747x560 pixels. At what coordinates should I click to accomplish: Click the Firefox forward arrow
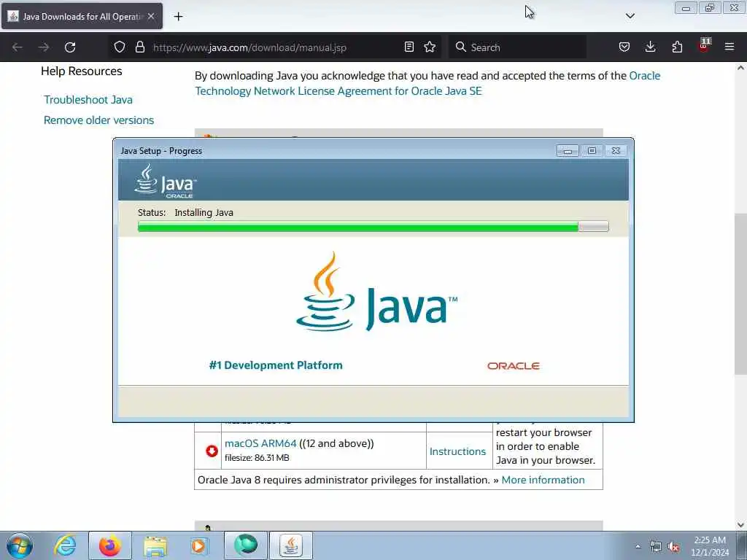click(44, 47)
